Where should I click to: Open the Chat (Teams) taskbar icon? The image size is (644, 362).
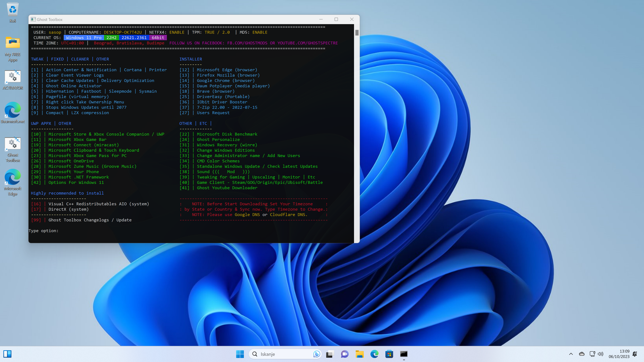click(344, 354)
